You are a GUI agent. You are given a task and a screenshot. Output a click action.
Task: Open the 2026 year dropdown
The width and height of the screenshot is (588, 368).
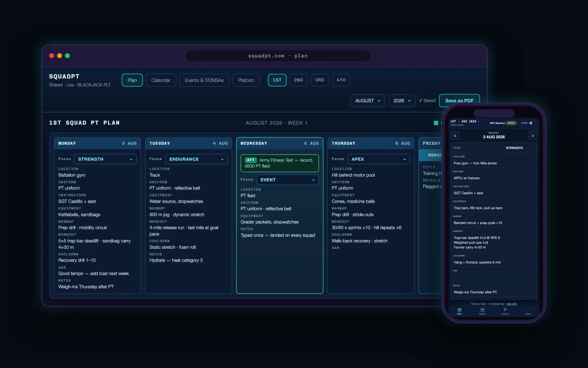[x=402, y=100]
